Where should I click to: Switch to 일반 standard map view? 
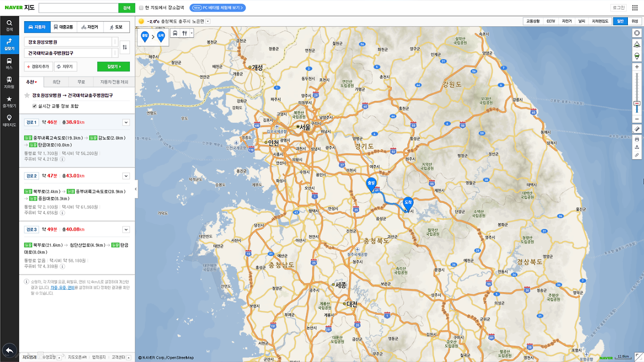click(620, 21)
